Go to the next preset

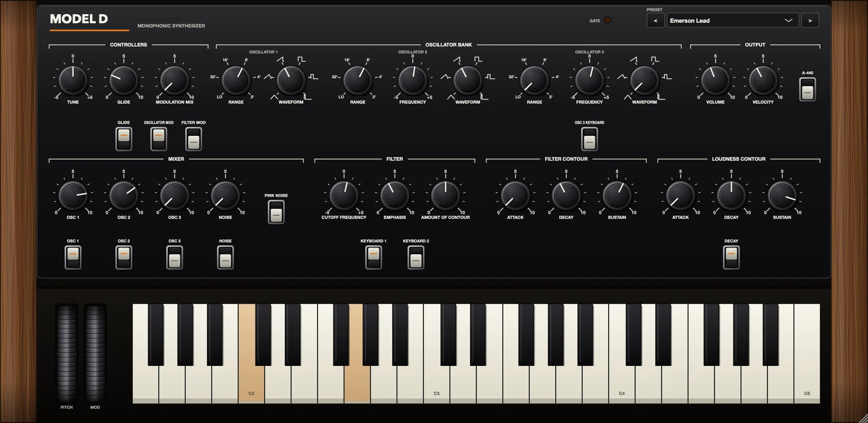pos(810,21)
